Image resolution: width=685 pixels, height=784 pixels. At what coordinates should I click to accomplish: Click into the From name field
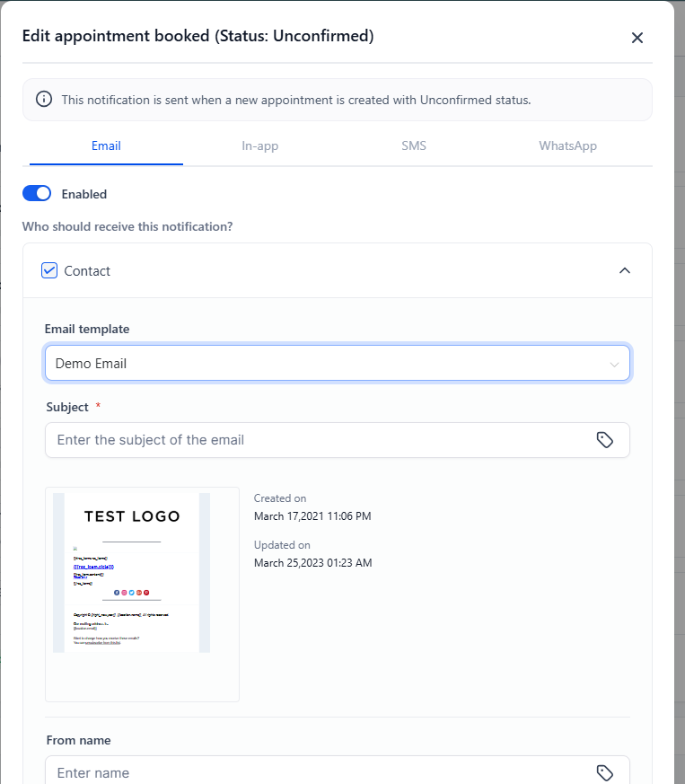(319, 772)
